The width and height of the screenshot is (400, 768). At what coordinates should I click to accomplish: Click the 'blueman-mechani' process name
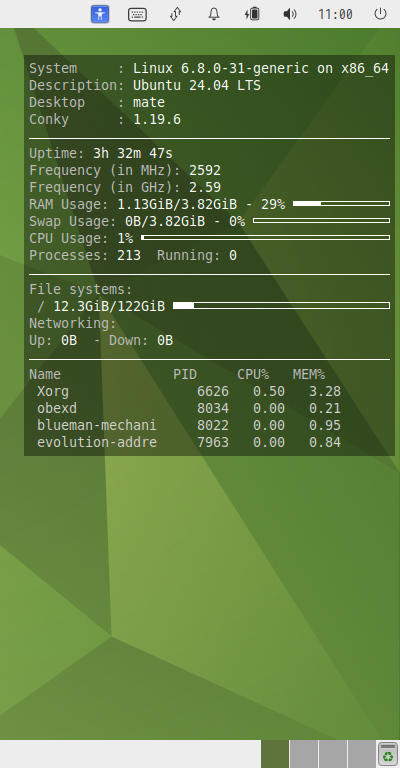point(97,426)
